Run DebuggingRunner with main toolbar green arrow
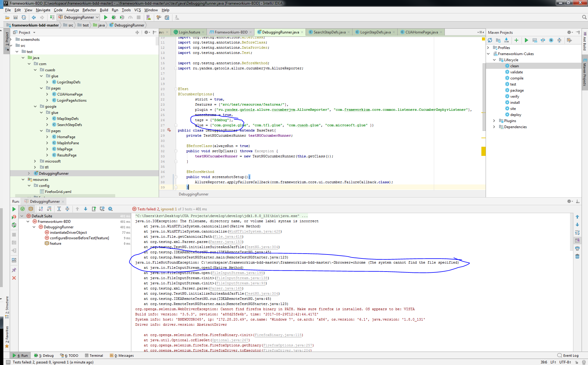Screen dimensions: 588x365 [106, 17]
